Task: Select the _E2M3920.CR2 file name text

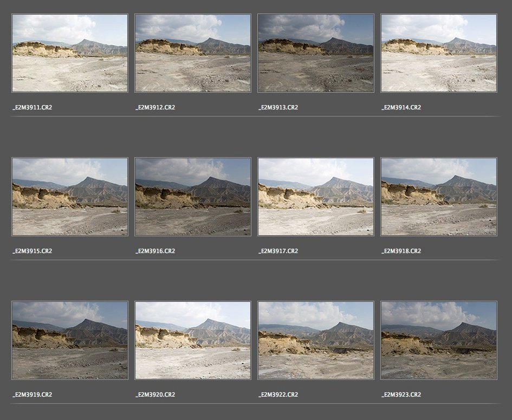Action: pyautogui.click(x=155, y=395)
